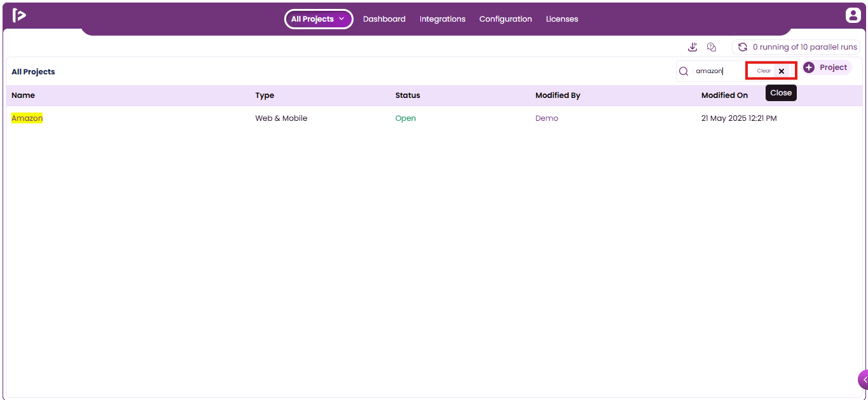Open the chat help icon near downloads
Viewport: 868px width, 400px height.
click(712, 47)
